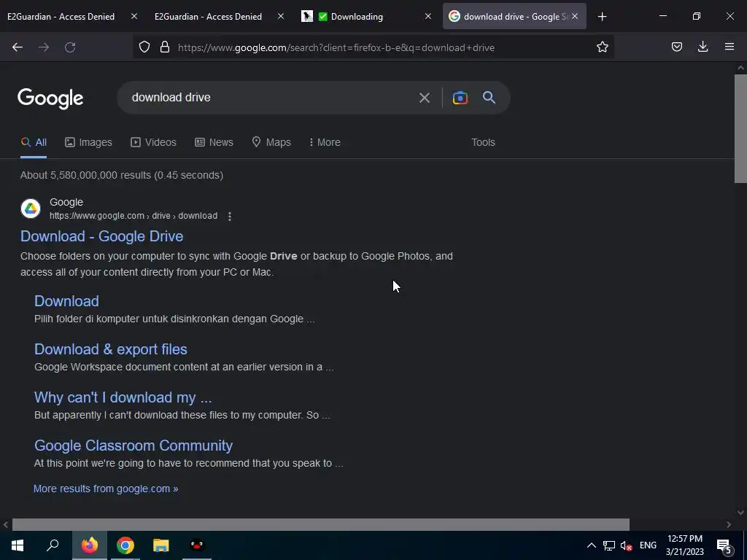
Task: Select the All results tab
Action: click(34, 142)
